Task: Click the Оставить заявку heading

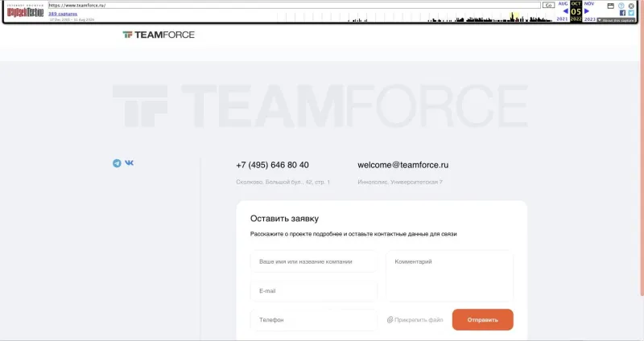Action: pos(284,219)
